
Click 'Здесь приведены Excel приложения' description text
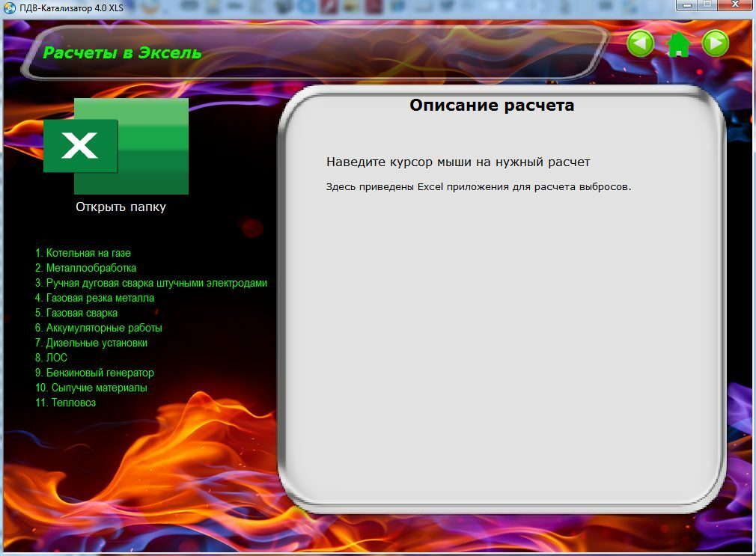click(478, 186)
